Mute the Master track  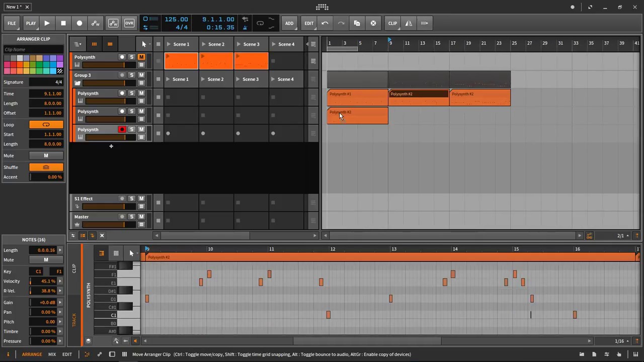tap(141, 217)
